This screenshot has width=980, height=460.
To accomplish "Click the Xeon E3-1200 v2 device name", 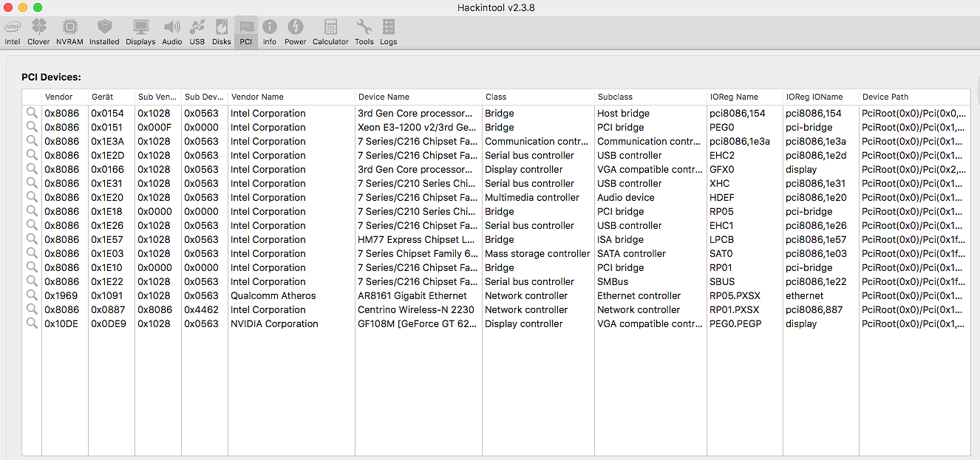I will (x=418, y=127).
